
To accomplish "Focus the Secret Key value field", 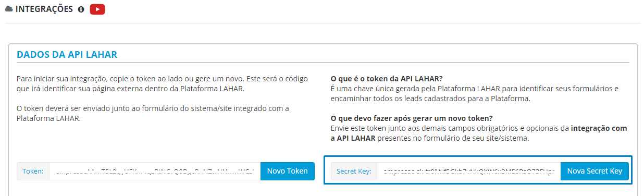I will [x=468, y=171].
